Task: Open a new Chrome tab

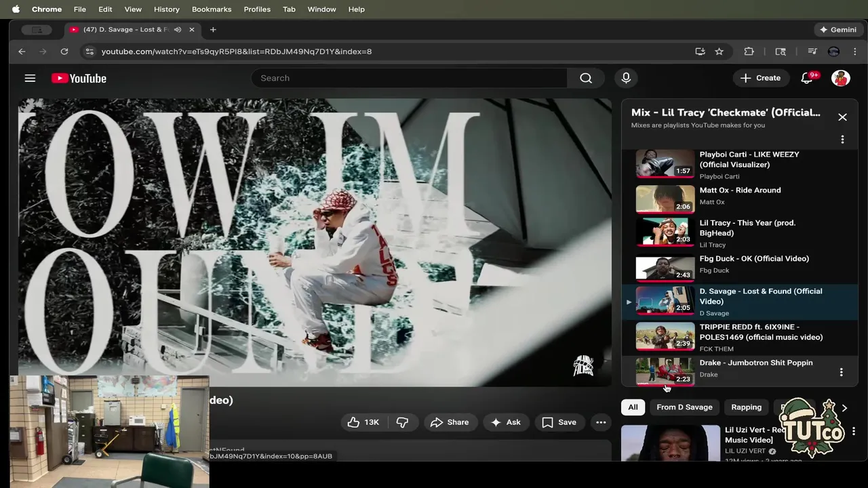Action: (213, 30)
